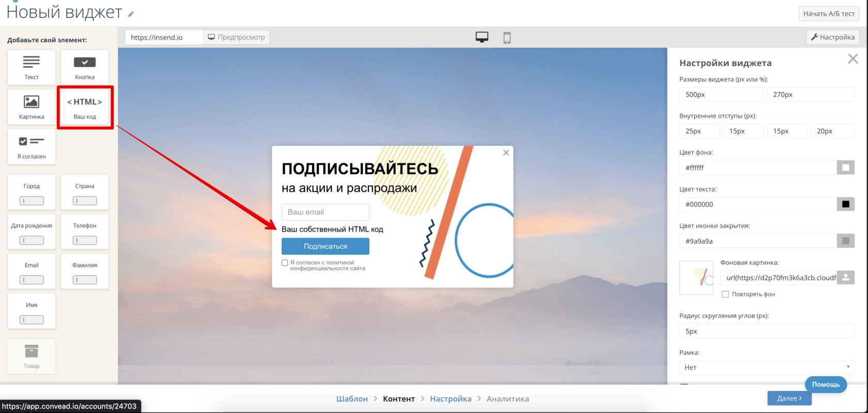This screenshot has width=868, height=413.
Task: Go to the Контент step
Action: [x=399, y=399]
